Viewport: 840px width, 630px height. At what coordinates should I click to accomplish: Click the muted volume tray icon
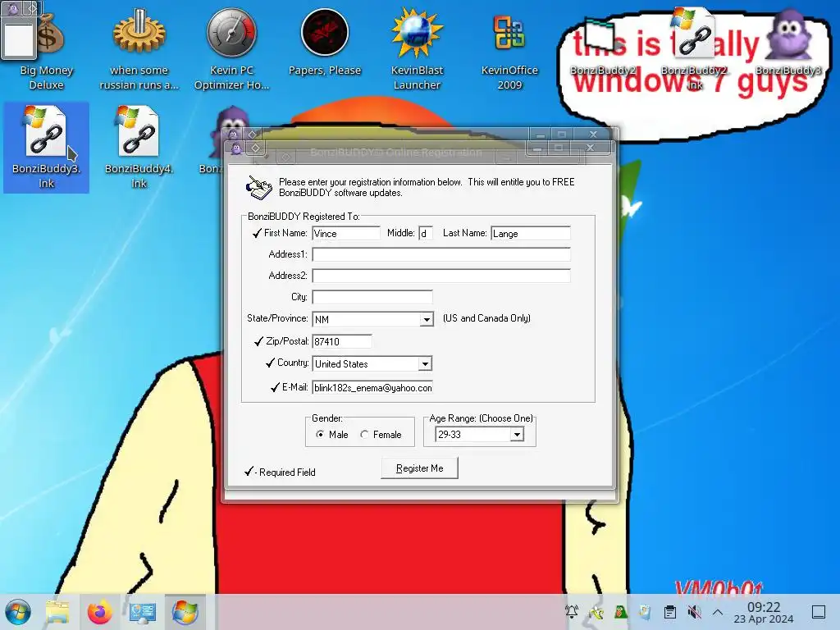pos(694,612)
